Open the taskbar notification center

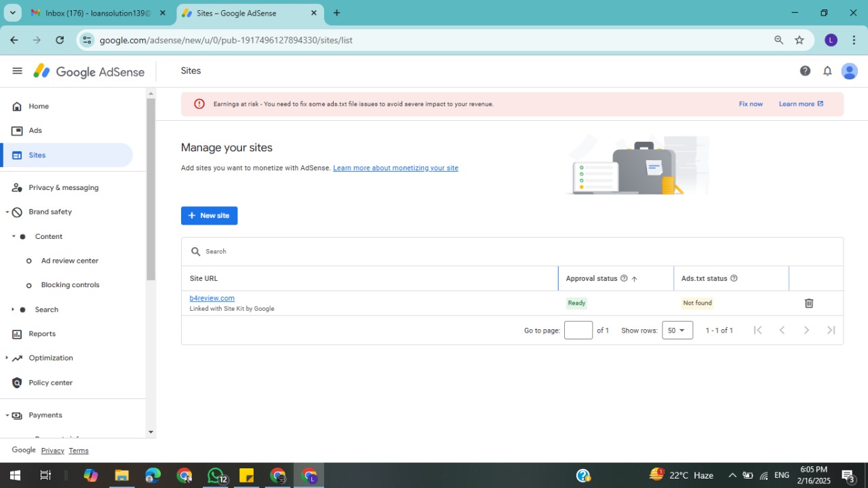(x=848, y=476)
